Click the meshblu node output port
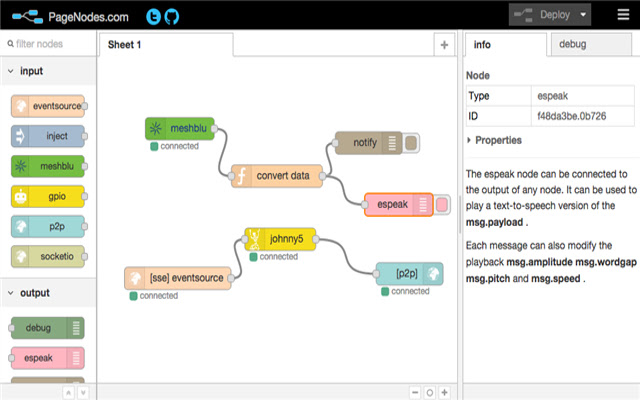Screen dimensions: 640x400 [x=214, y=129]
